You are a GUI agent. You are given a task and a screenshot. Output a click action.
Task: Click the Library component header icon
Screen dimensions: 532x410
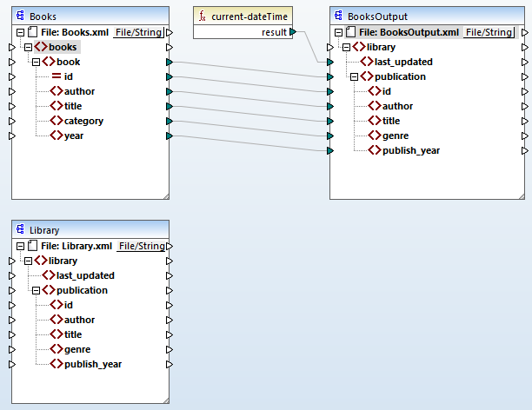(20, 230)
